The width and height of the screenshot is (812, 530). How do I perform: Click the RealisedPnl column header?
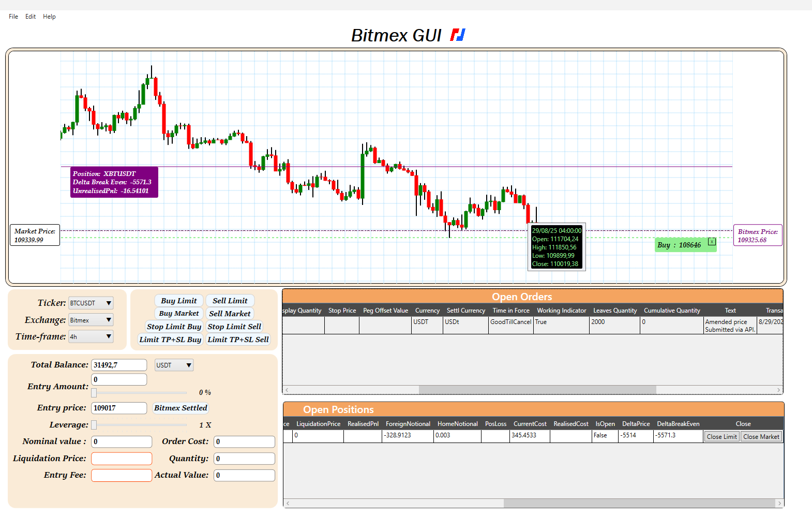coord(363,424)
